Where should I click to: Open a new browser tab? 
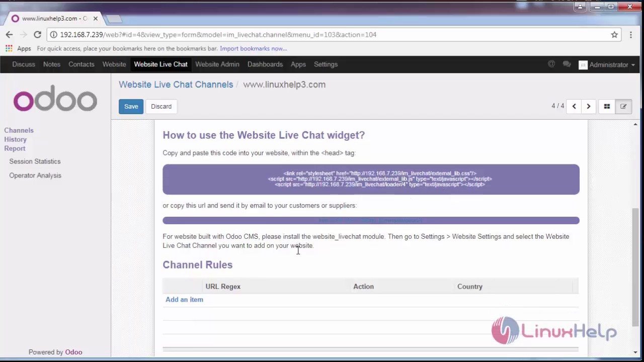[x=114, y=19]
